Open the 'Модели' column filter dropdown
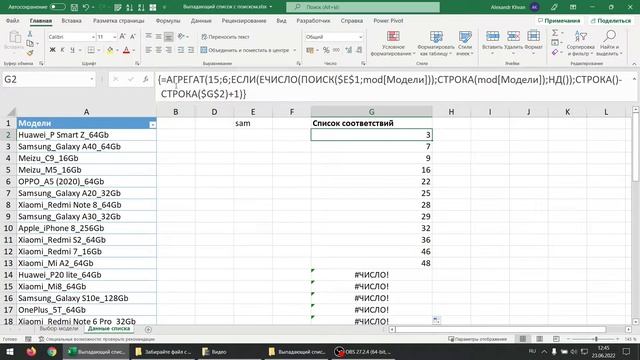 (152, 124)
